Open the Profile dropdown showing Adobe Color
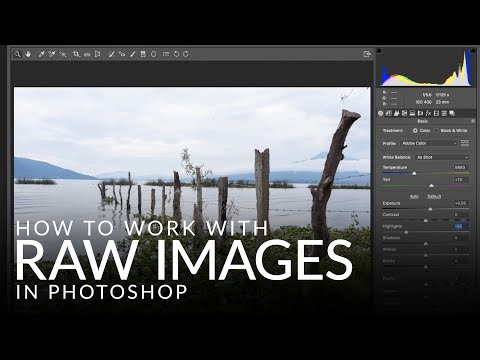Image resolution: width=480 pixels, height=360 pixels. click(429, 143)
